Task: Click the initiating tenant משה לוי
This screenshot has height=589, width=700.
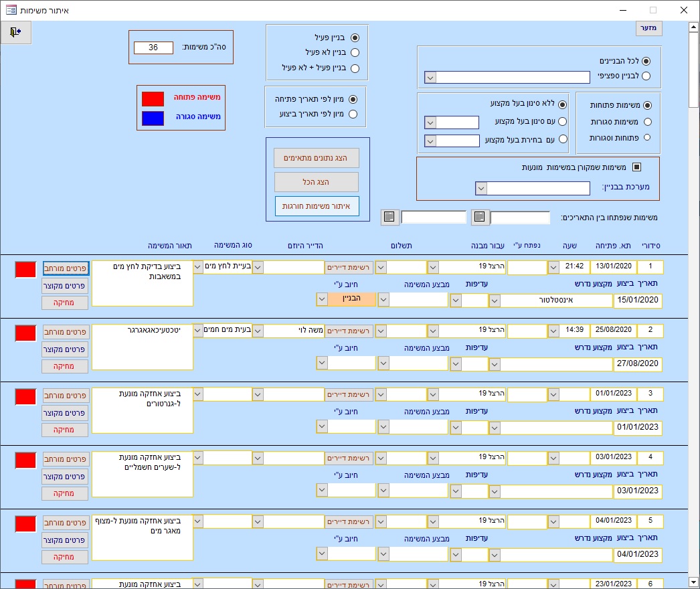Action: [x=294, y=331]
